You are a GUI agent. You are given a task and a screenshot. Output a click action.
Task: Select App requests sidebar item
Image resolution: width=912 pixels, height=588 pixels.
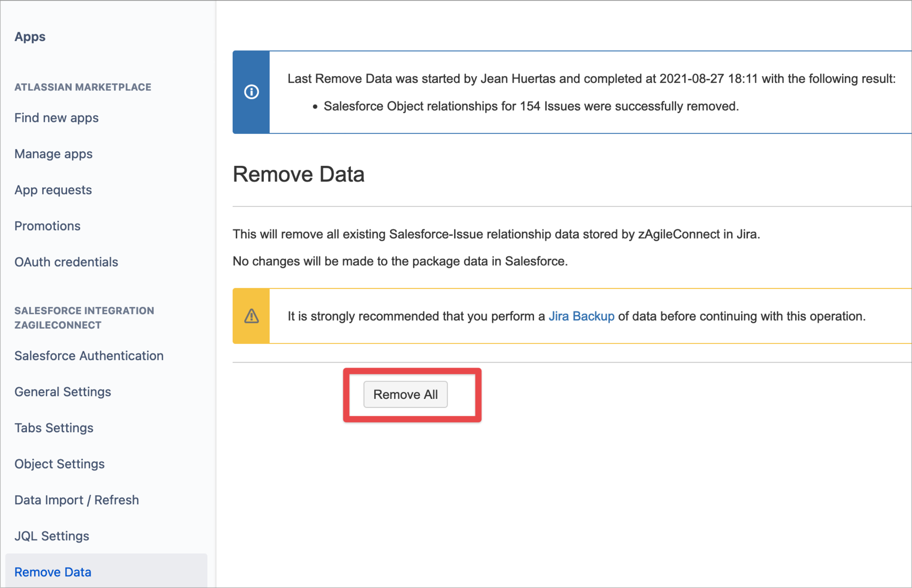(53, 190)
